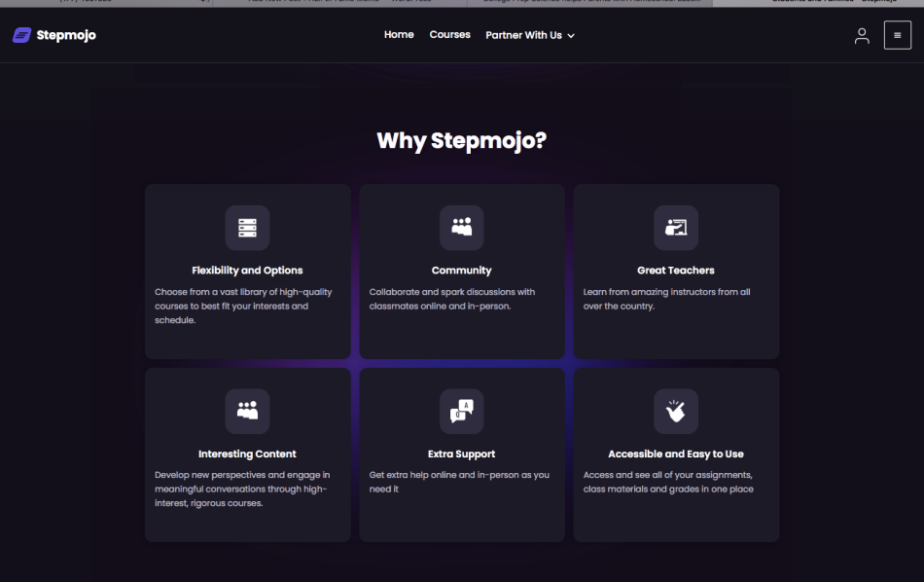Image resolution: width=924 pixels, height=582 pixels.
Task: Open the hamburger menu button
Action: coord(897,35)
